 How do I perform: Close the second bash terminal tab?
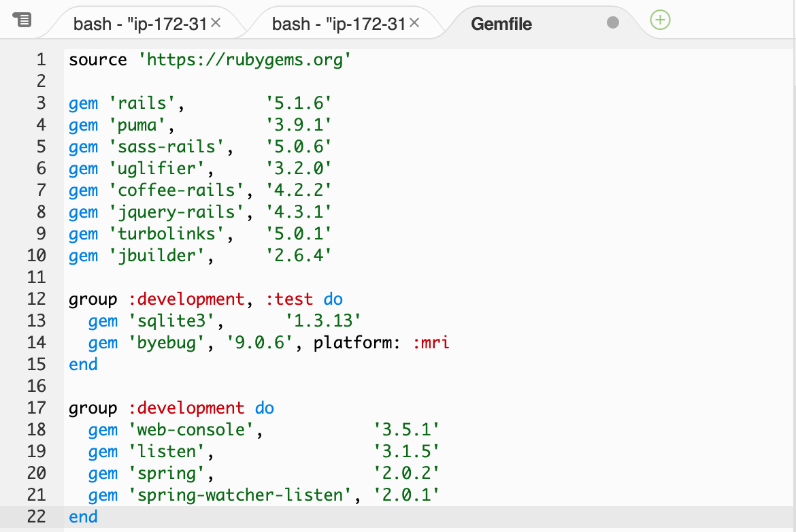tap(414, 22)
